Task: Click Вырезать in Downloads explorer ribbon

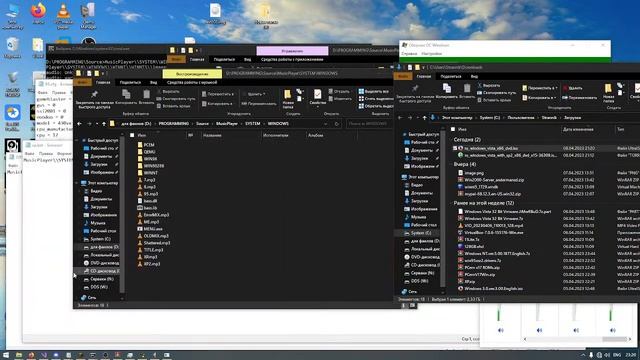Action: [x=488, y=85]
